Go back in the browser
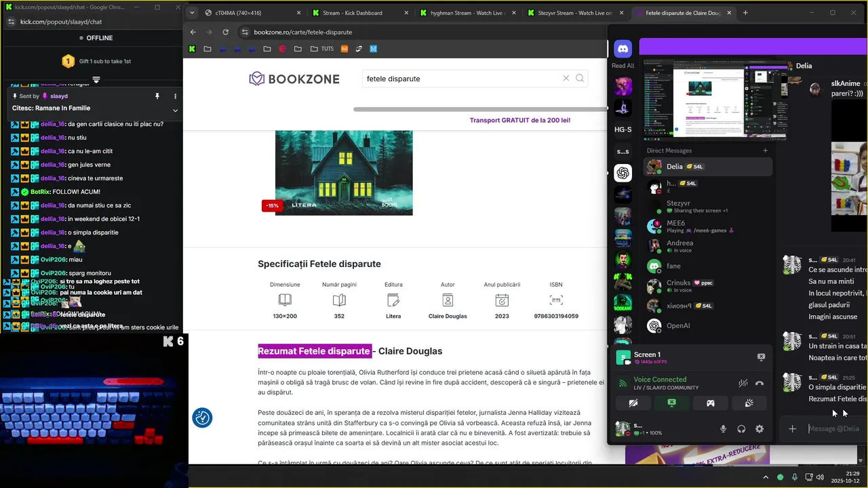The image size is (868, 488). coord(193,32)
